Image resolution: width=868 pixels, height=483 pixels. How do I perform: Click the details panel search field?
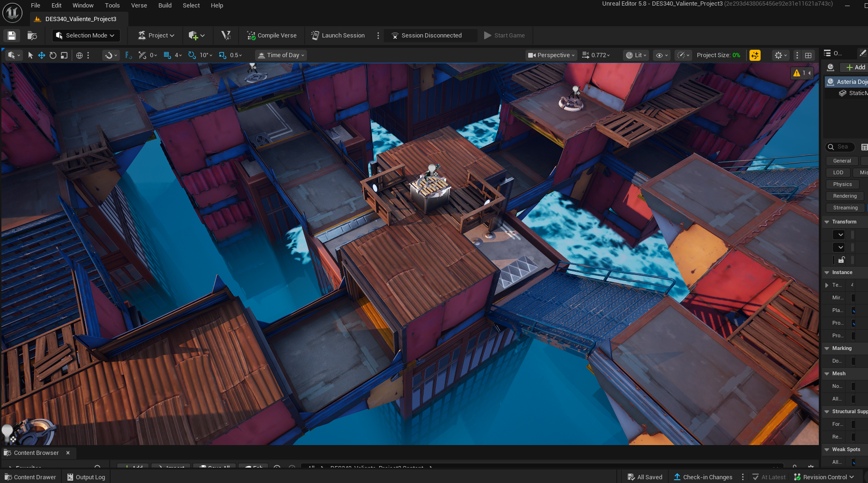click(842, 147)
